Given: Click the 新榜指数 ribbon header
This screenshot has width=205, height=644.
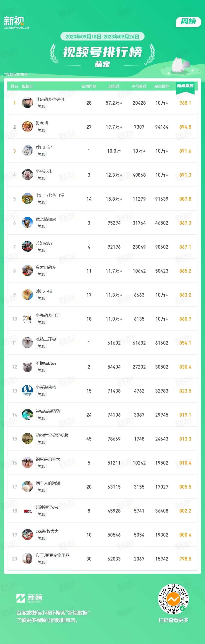Looking at the screenshot, I should click(x=185, y=87).
